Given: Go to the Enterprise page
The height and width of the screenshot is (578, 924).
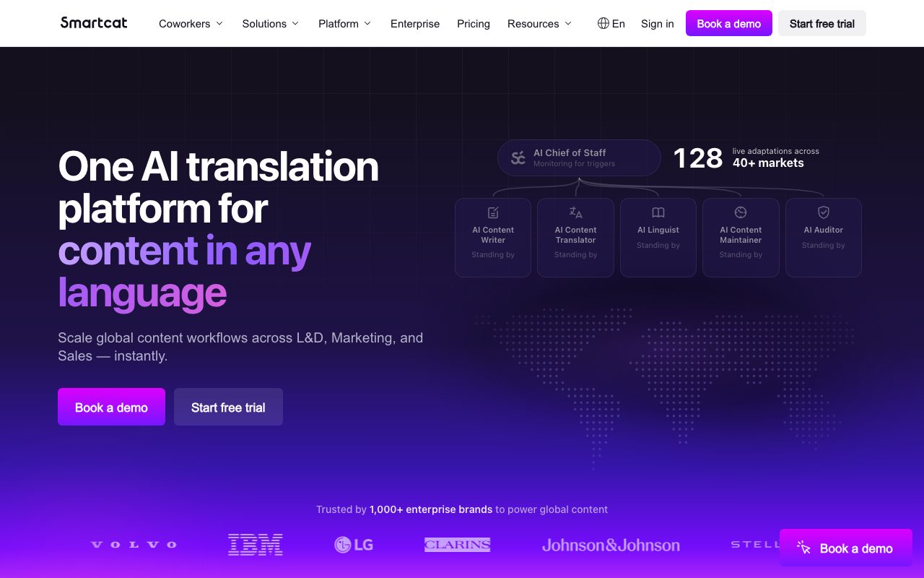Looking at the screenshot, I should click(415, 24).
